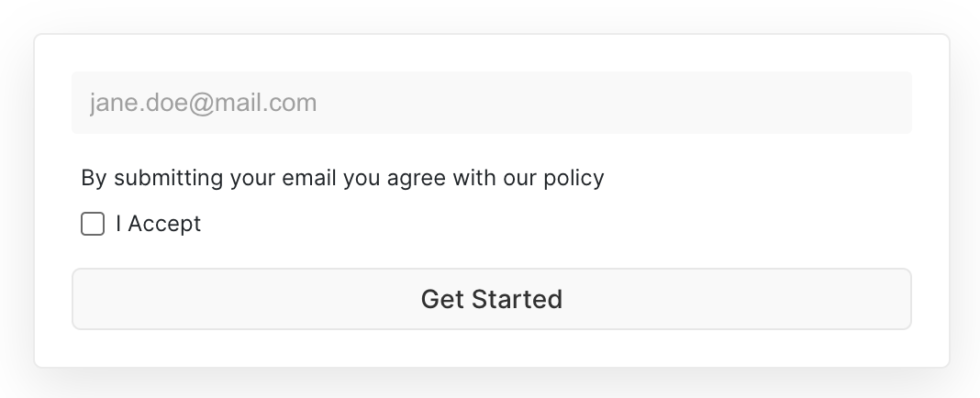Toggle the square accept checkbox
Viewport: 980px width, 398px height.
coord(93,224)
